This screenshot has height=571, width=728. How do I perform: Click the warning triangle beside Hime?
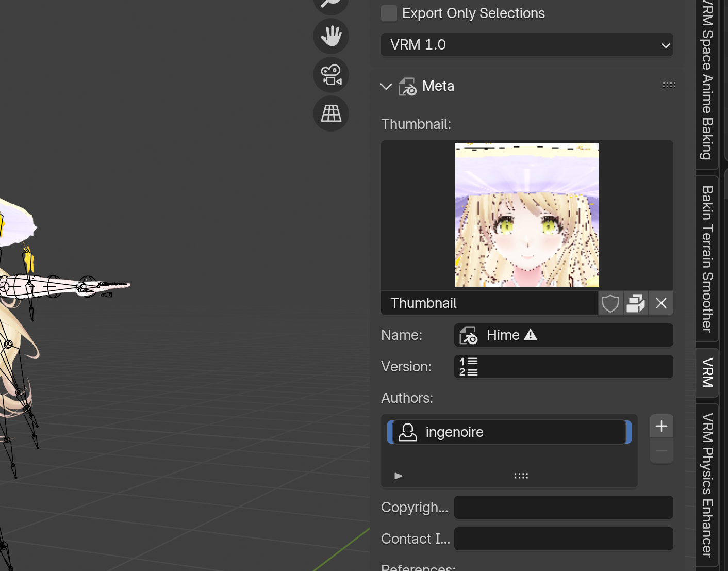tap(531, 335)
